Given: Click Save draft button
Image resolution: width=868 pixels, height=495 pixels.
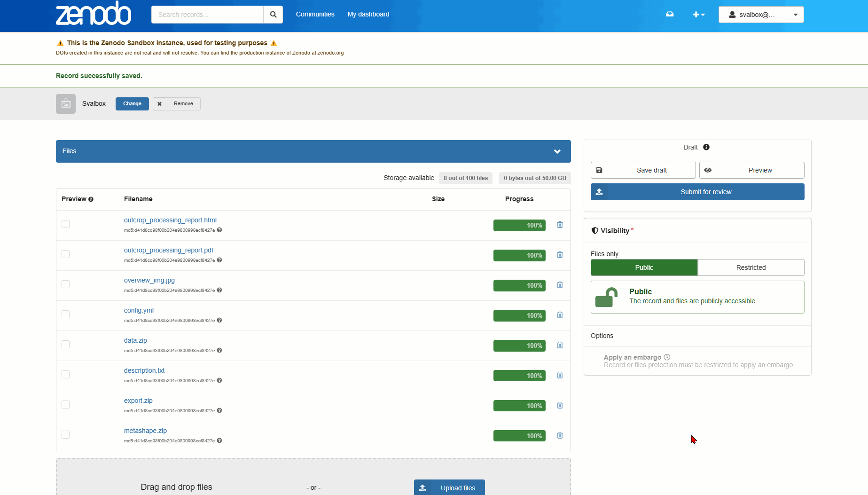Looking at the screenshot, I should pyautogui.click(x=643, y=170).
